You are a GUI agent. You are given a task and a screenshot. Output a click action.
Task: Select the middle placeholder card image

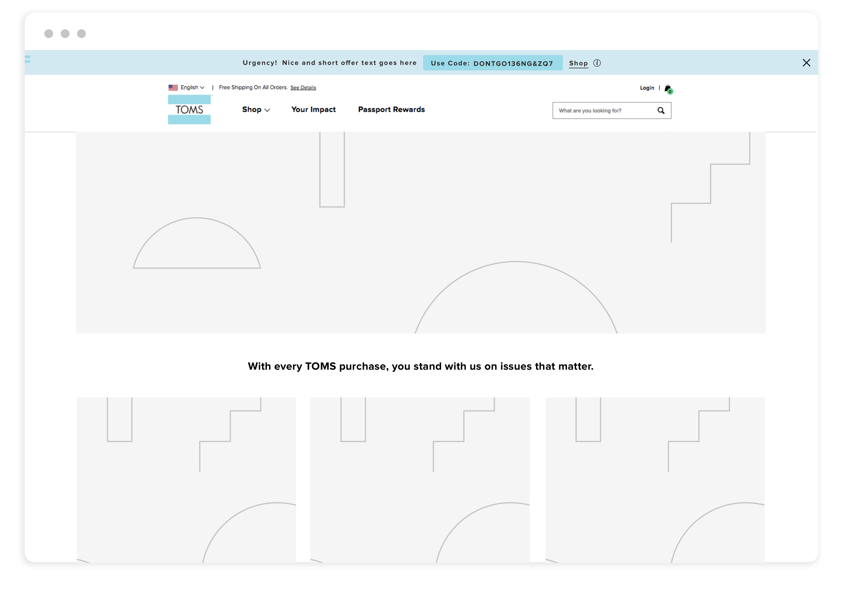tap(420, 479)
